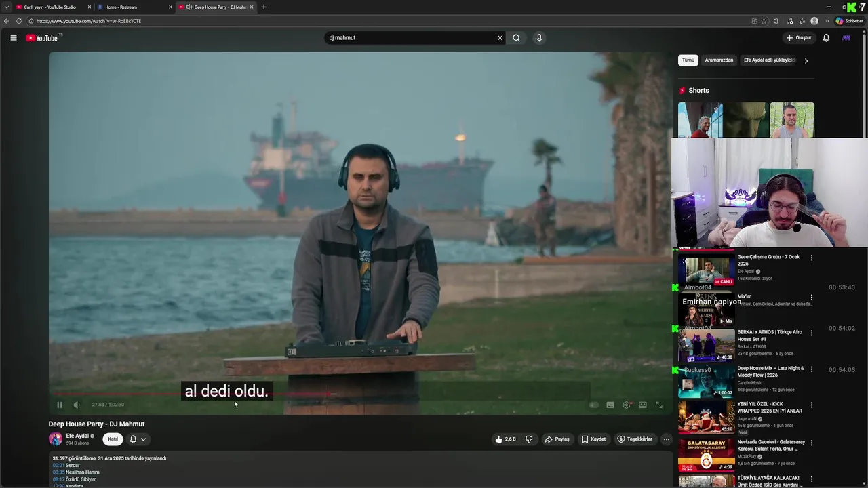The height and width of the screenshot is (488, 868).
Task: Open browser extensions icon
Action: (776, 21)
